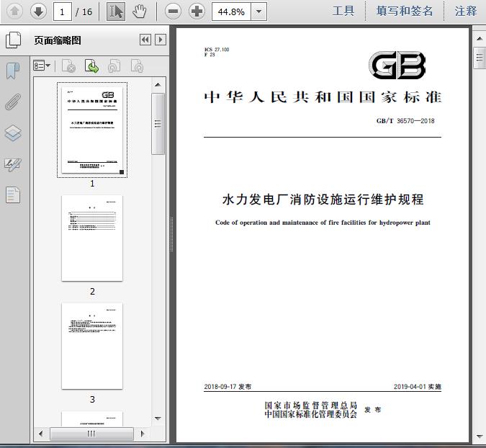Click the English title Code of operation text

[x=323, y=223]
